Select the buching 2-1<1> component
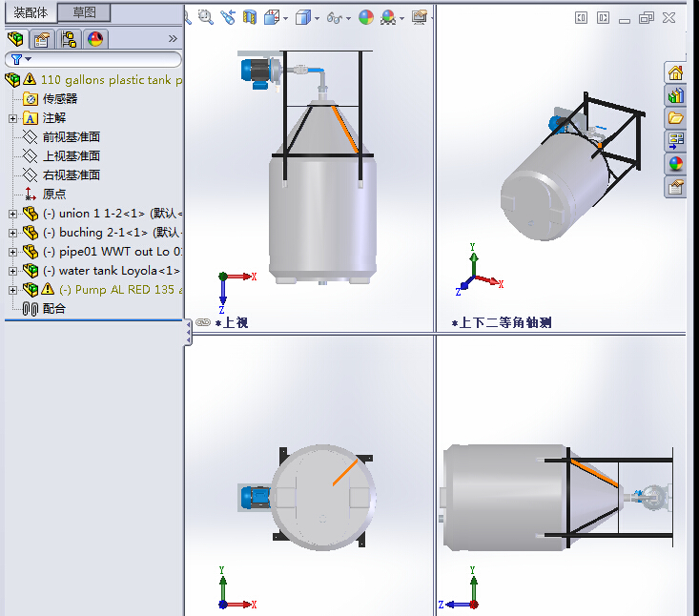 (x=113, y=233)
